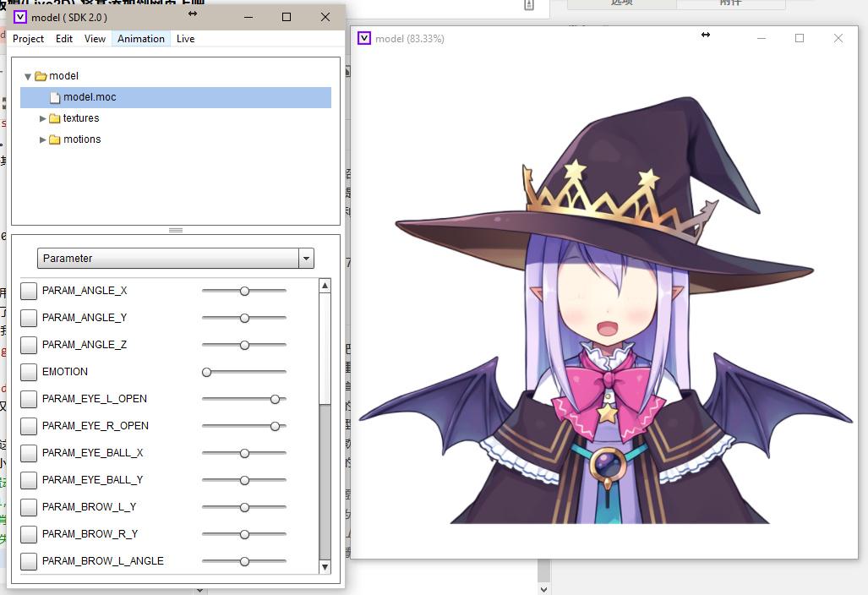Click the app icon in the model 83.33% window title
The image size is (868, 595).
click(363, 38)
